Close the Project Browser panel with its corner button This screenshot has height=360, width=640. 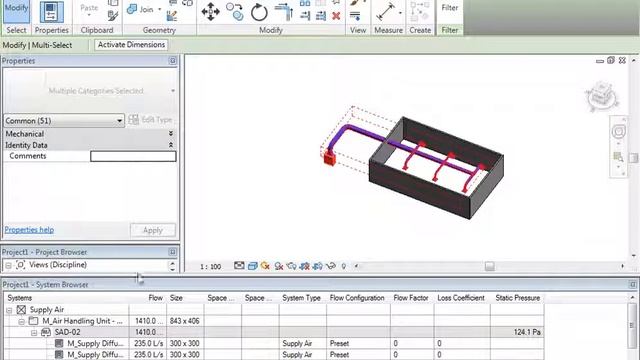[x=173, y=252]
